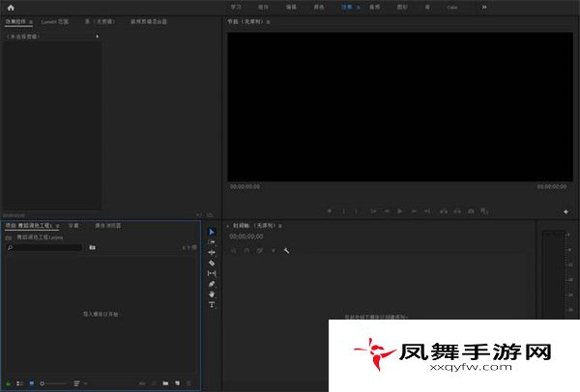This screenshot has width=580, height=392.
Task: Select the Type (T) tool
Action: coord(212,304)
